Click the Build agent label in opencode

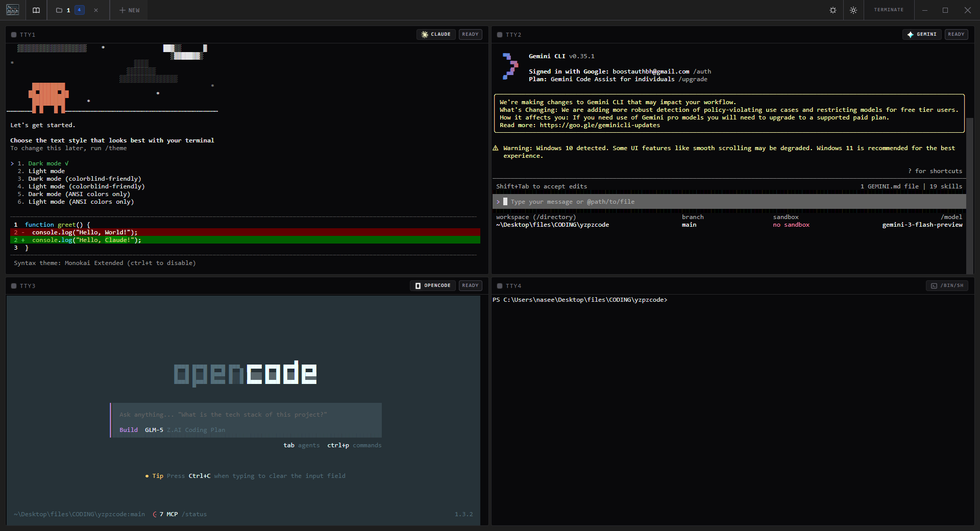click(x=129, y=430)
